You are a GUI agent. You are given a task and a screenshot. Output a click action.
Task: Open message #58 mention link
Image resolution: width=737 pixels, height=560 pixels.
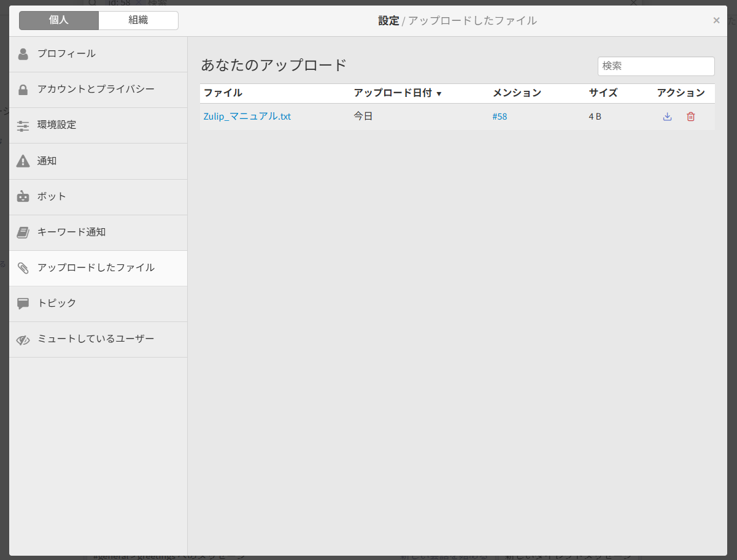click(x=500, y=116)
